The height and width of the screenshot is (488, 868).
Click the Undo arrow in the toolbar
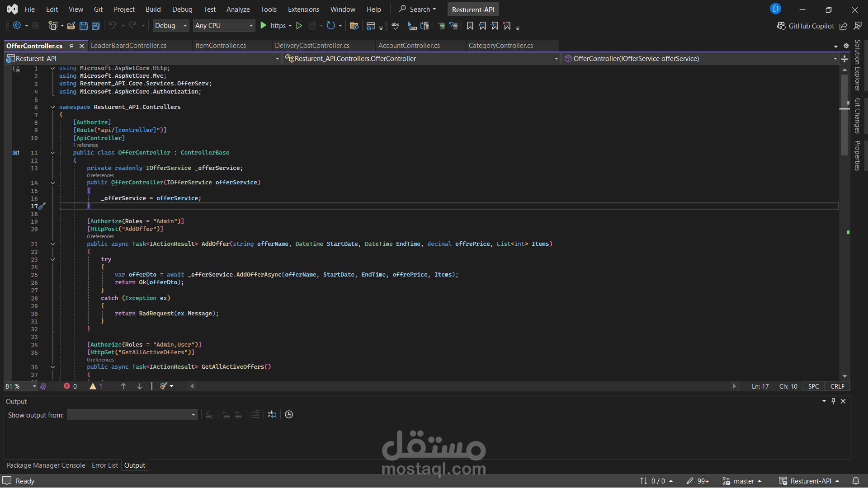click(113, 26)
